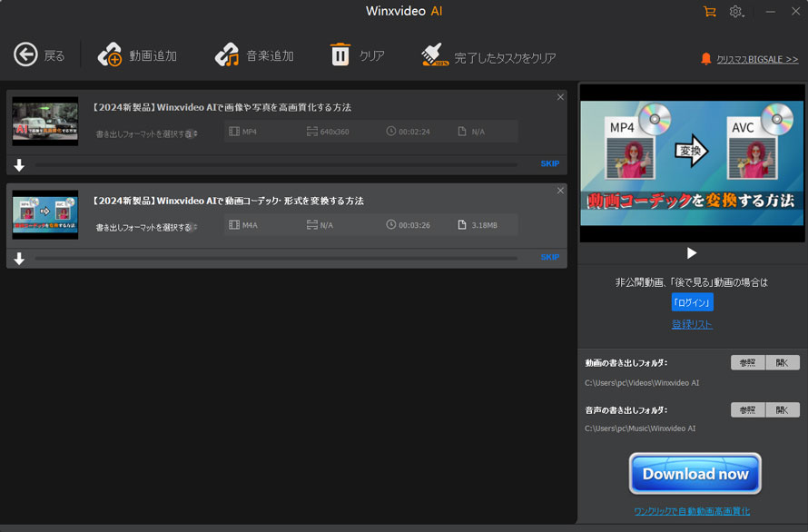The height and width of the screenshot is (532, 808).
Task: Select the 音楽追加 add music icon
Action: click(226, 54)
